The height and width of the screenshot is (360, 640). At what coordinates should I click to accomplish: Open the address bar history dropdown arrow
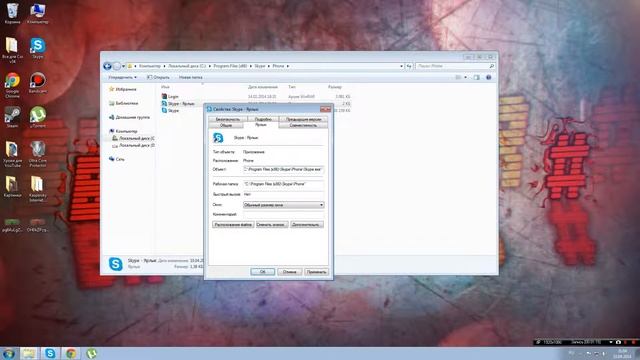(401, 66)
